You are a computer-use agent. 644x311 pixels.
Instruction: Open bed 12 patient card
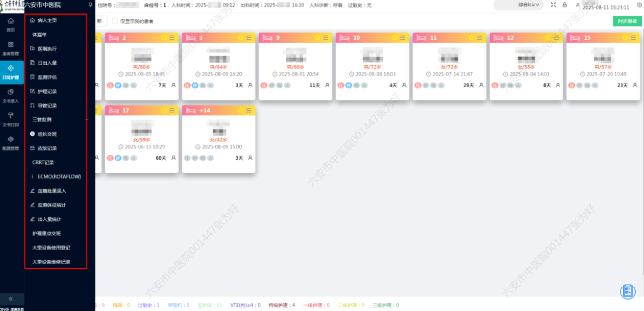tap(526, 64)
